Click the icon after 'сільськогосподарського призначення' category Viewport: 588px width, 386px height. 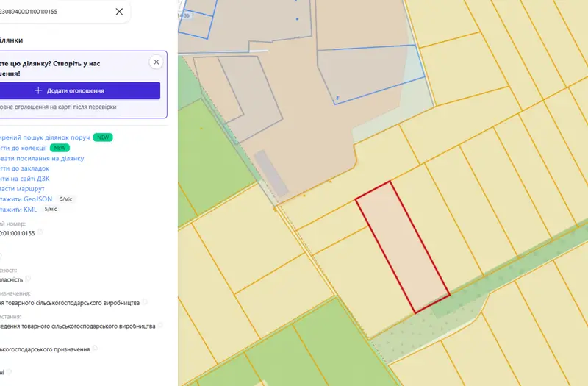pos(95,349)
